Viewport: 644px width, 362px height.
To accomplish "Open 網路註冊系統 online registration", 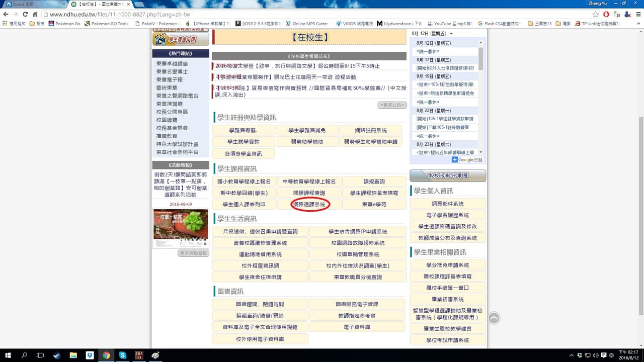I will [x=370, y=130].
